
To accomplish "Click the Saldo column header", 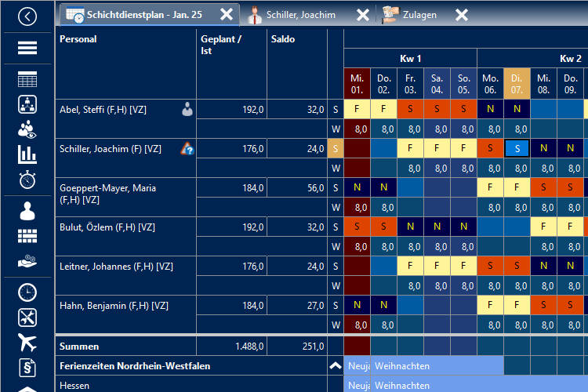I will pyautogui.click(x=283, y=39).
